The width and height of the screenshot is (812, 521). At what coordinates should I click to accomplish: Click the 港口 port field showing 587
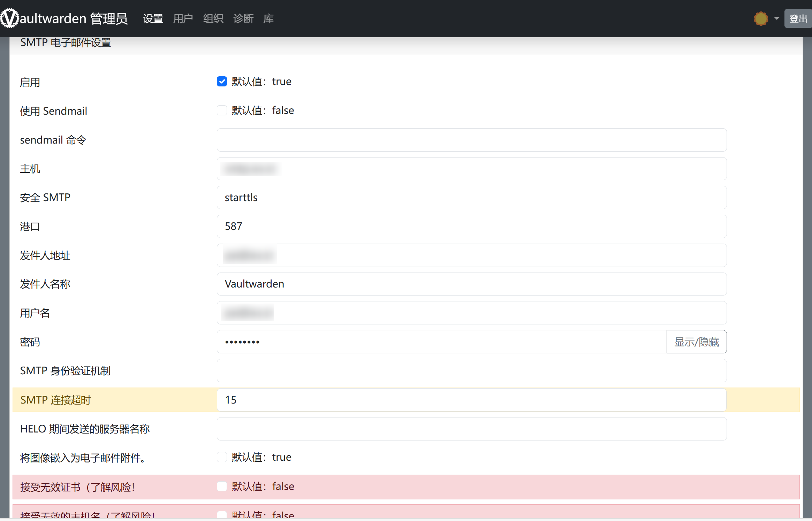471,227
